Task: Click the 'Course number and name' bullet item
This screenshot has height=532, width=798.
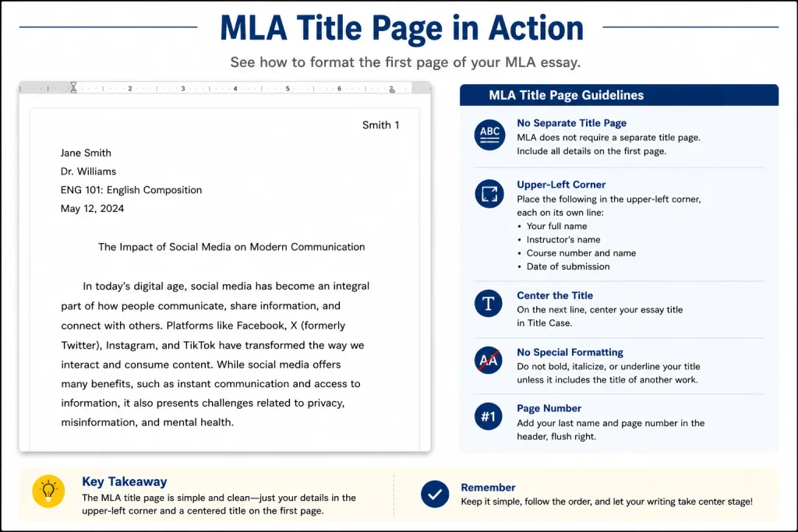Action: click(581, 253)
